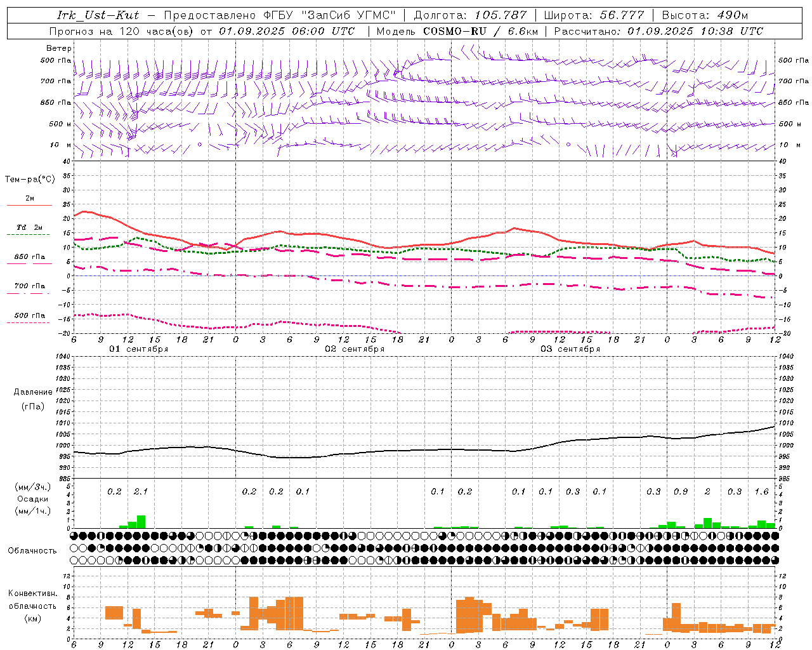Click the Облачность cloudiness row label

click(32, 550)
